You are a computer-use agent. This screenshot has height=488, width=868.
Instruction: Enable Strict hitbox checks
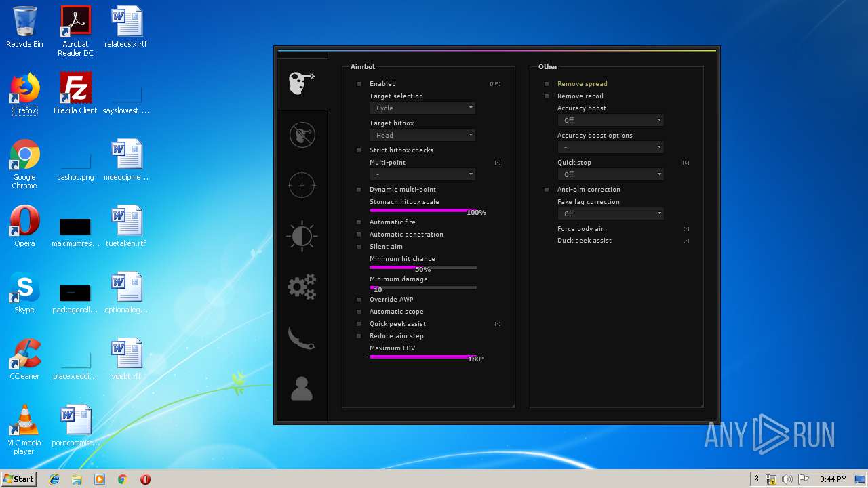(359, 150)
